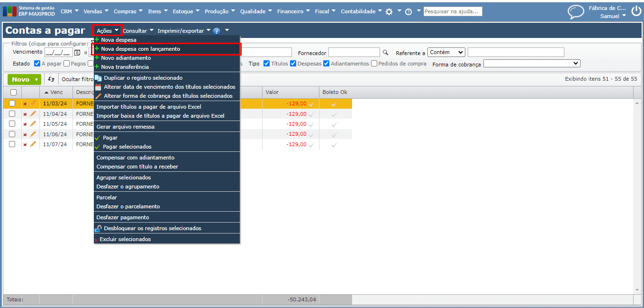This screenshot has width=644, height=308.
Task: Toggle the A pagar state checkbox
Action: 37,64
